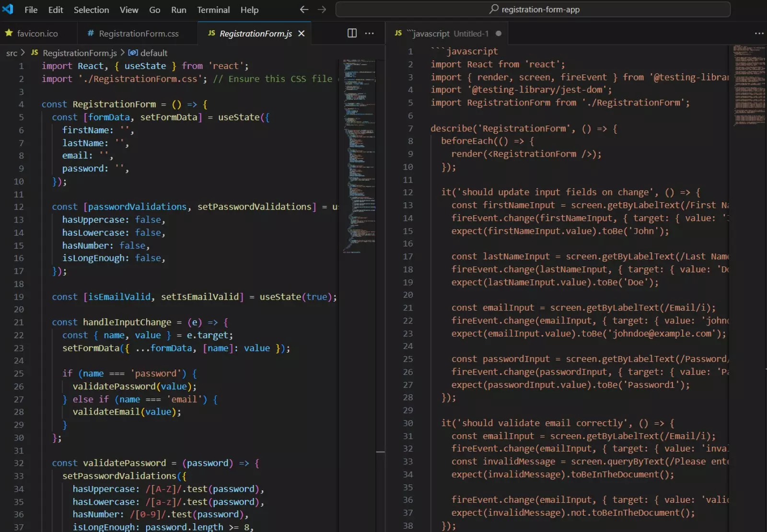Select the javascript Untitled-1 tab
This screenshot has height=532, width=767.
[446, 34]
